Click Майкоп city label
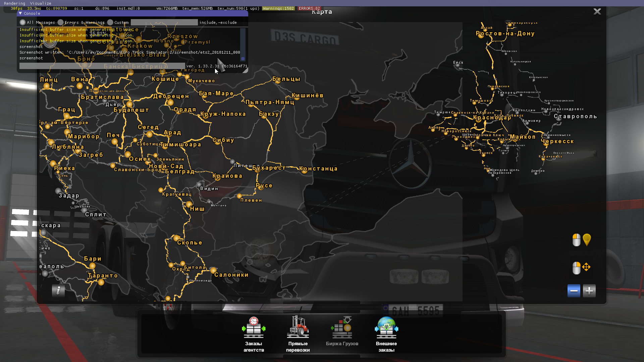The height and width of the screenshot is (362, 644). click(523, 137)
